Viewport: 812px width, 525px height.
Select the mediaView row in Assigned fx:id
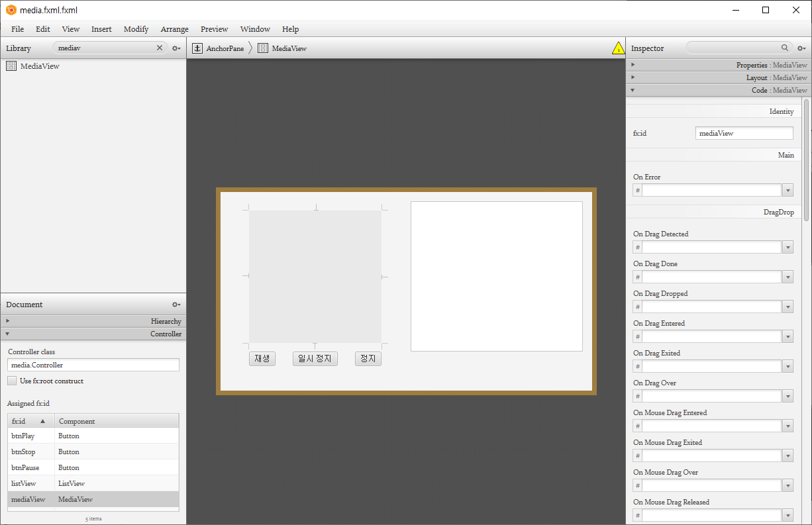tap(93, 499)
